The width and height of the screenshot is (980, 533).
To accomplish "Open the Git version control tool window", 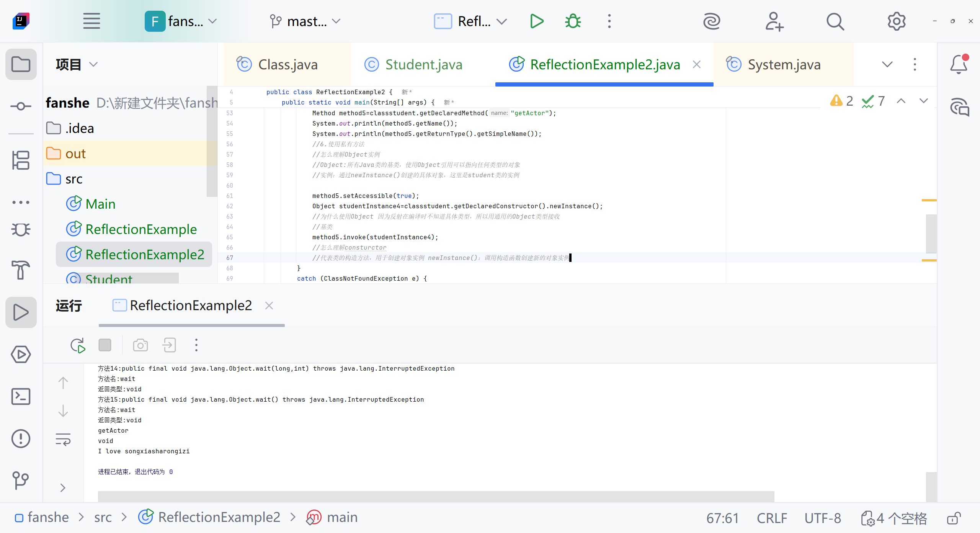I will click(21, 480).
